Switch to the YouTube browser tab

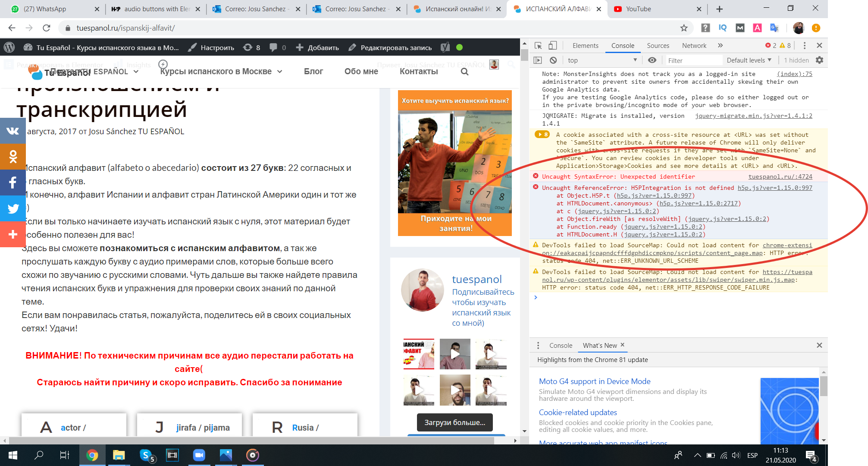657,9
